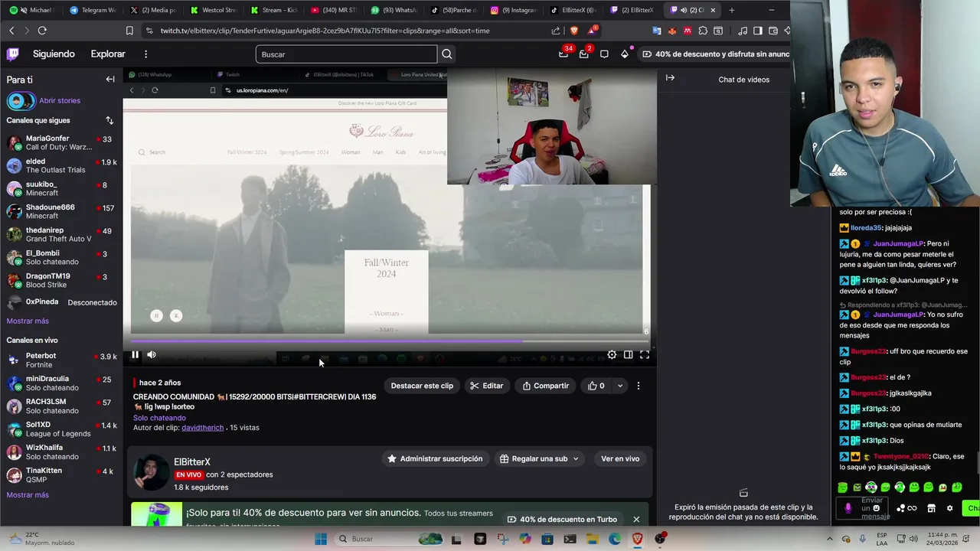This screenshot has width=980, height=551.
Task: Click the browser address bar URL
Action: [325, 31]
